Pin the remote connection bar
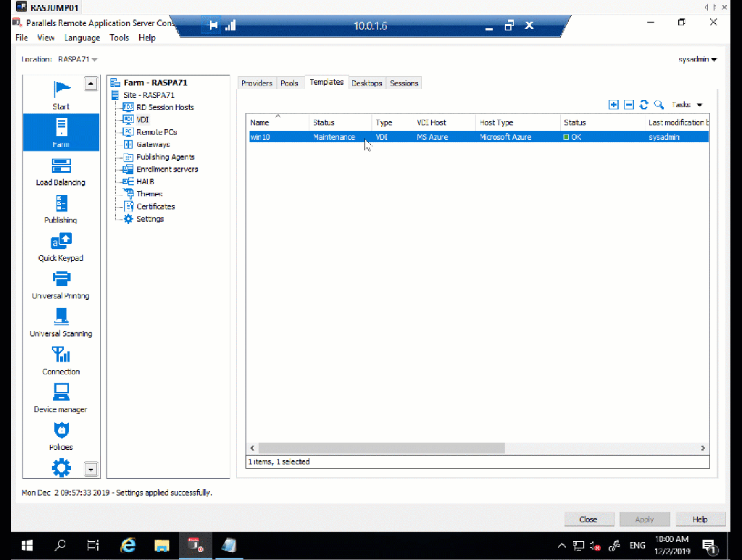 tap(213, 25)
